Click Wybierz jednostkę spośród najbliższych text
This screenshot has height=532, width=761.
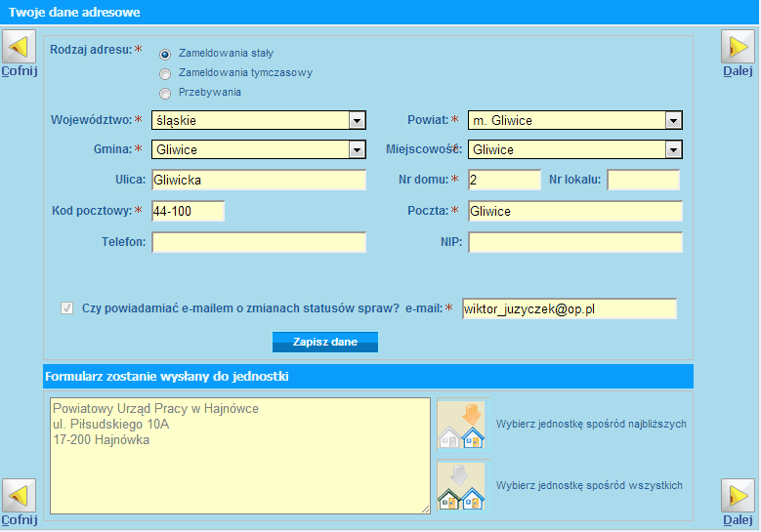point(591,425)
